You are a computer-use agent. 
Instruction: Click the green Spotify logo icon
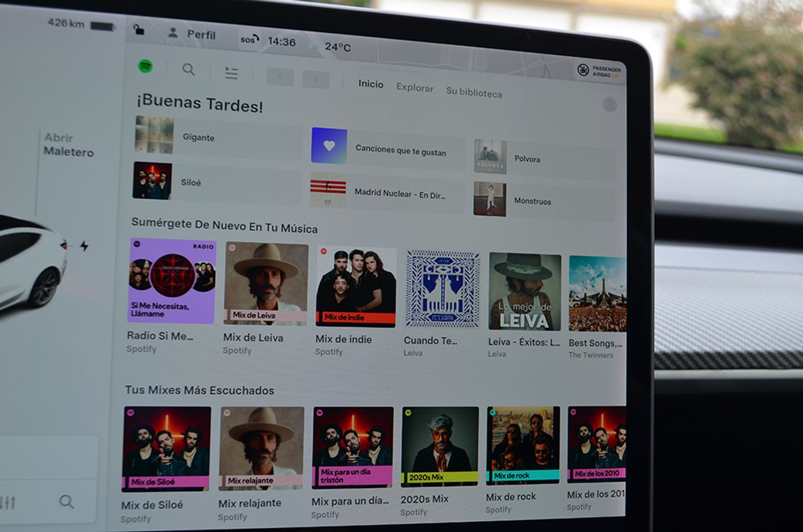146,66
